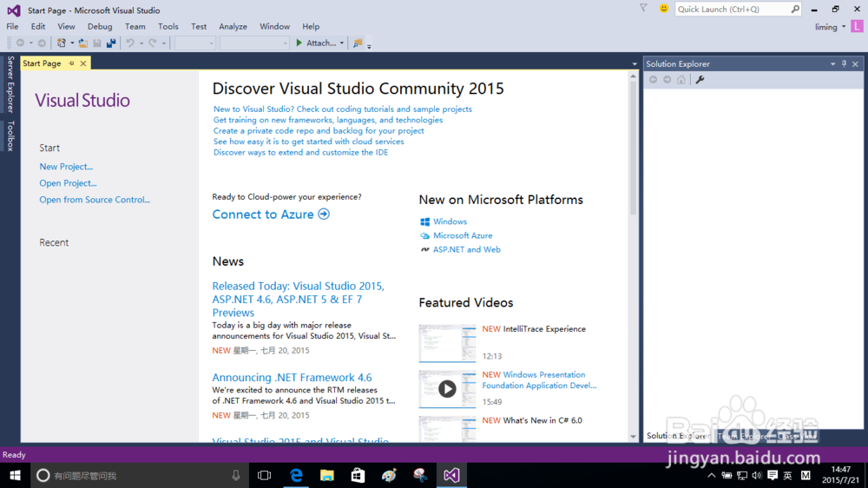Click the Solution Explorer Home icon

(x=681, y=80)
